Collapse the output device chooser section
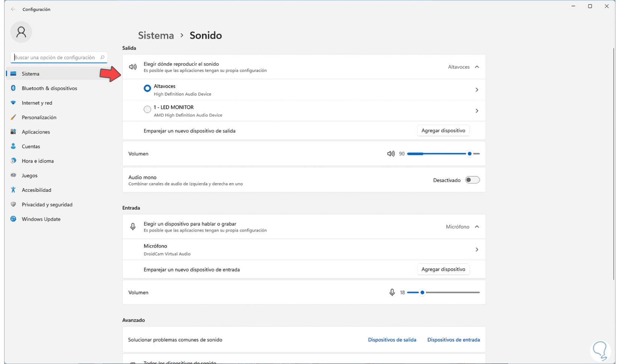This screenshot has width=620, height=364. pos(477,67)
